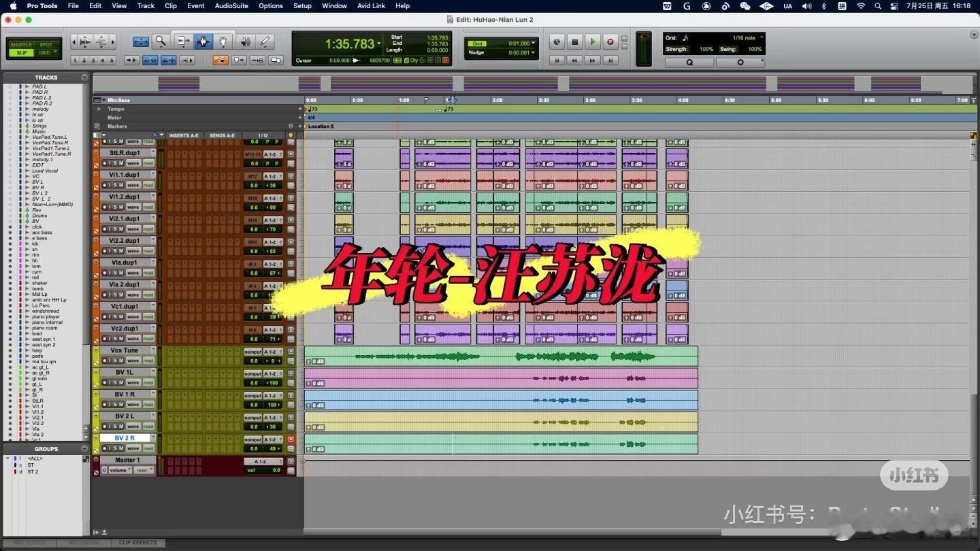Select the Selector waveform tool
Viewport: 980px width, 551px height.
pyautogui.click(x=203, y=41)
